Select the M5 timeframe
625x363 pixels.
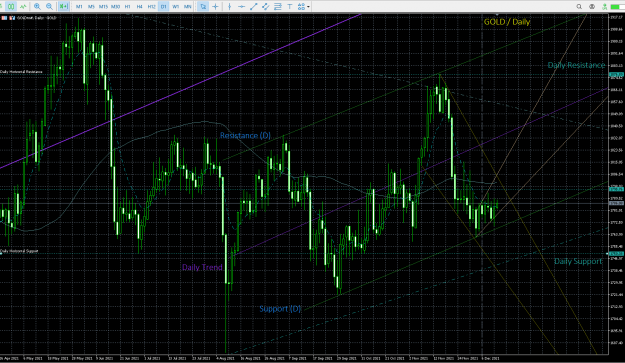pos(91,6)
